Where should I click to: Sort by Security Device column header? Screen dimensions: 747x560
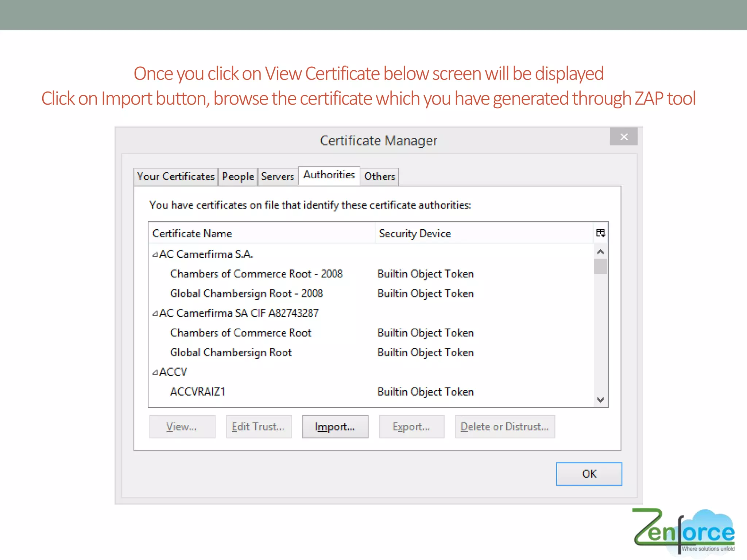pos(484,233)
